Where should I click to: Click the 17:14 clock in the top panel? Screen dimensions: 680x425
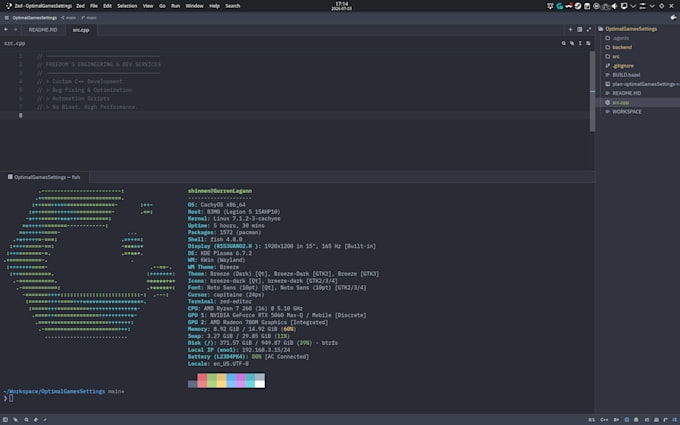342,4
